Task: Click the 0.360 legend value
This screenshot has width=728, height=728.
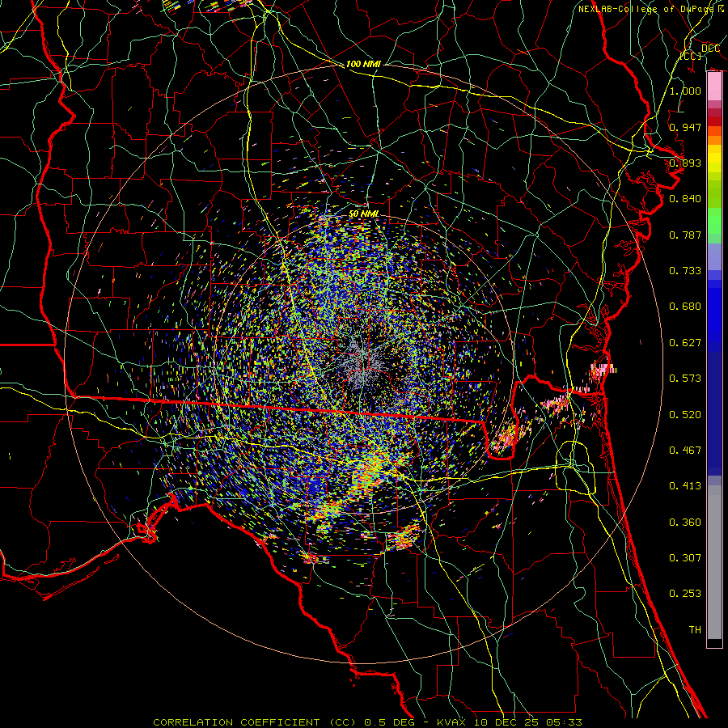Action: click(685, 523)
